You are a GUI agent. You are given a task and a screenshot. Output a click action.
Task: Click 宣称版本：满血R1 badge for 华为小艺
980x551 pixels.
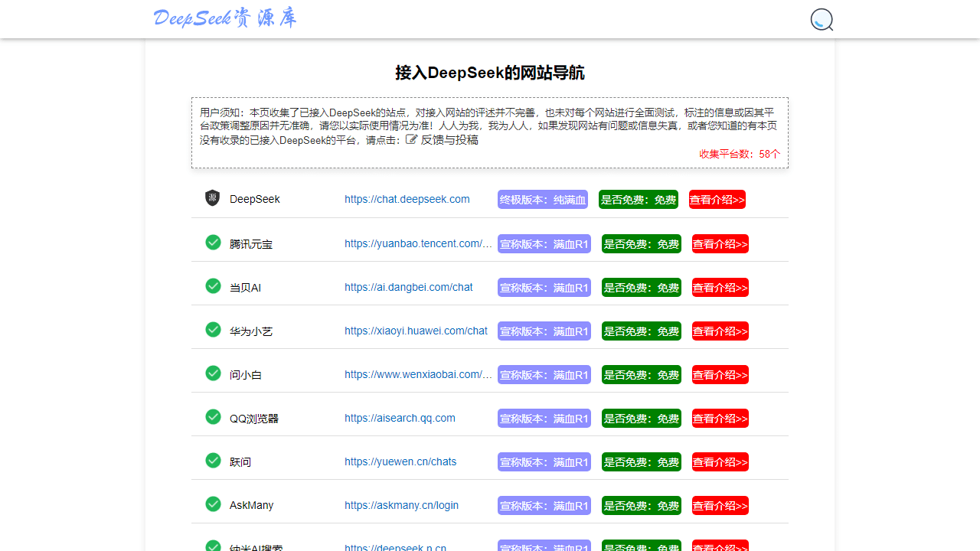(544, 331)
